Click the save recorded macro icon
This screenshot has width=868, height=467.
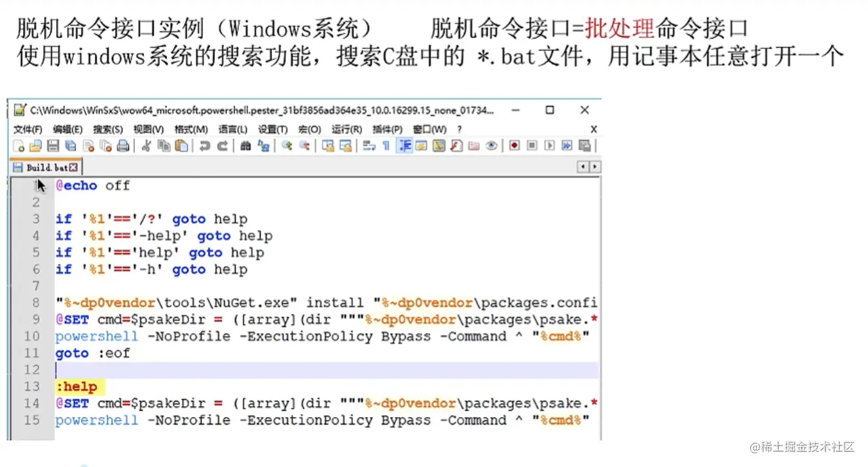[x=585, y=145]
